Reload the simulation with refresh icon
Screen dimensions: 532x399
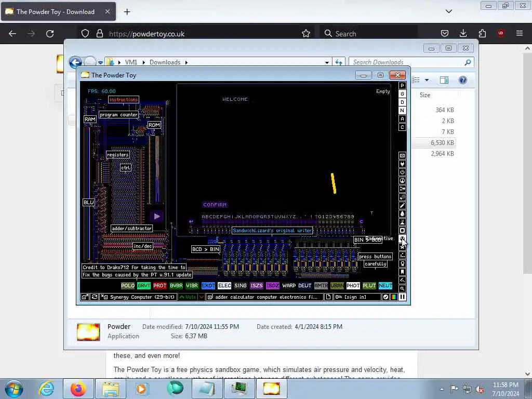[95, 297]
